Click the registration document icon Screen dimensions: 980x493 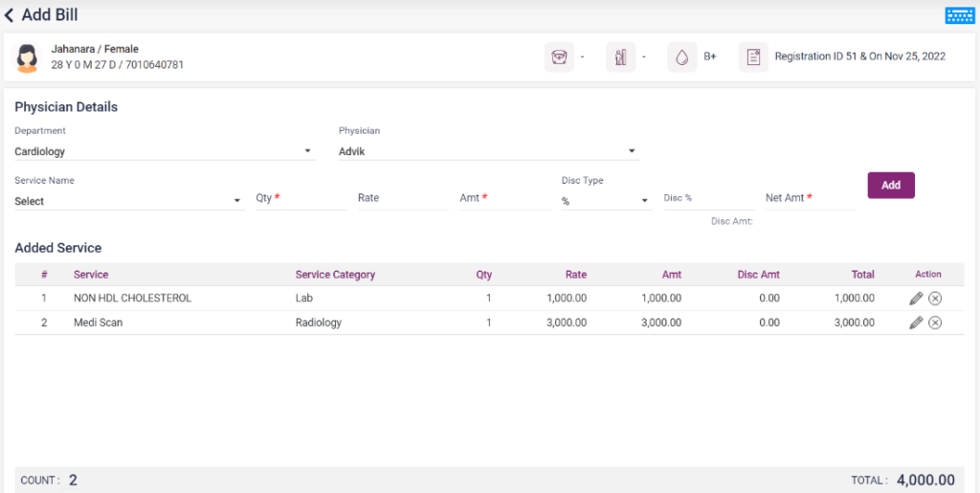point(753,57)
